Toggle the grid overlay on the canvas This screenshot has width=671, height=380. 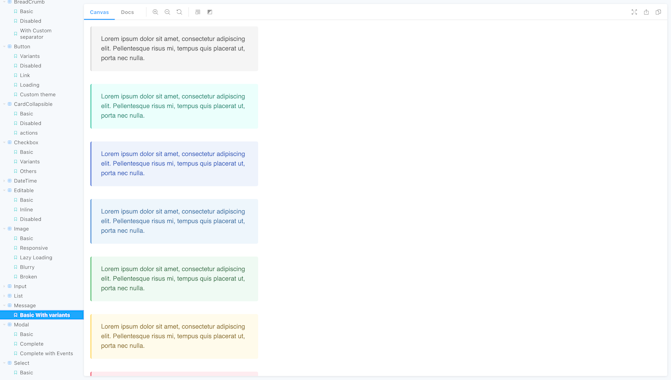pos(198,12)
